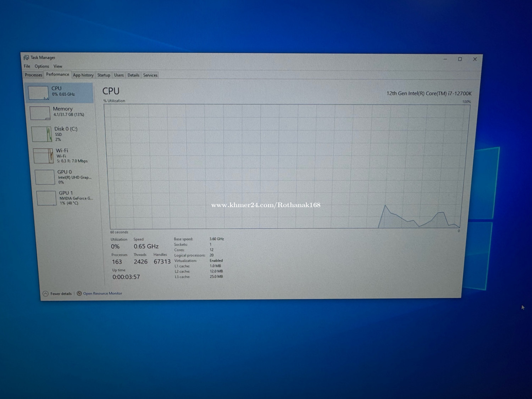
Task: Click the L2 cache 12.0 MB value
Action: tap(216, 271)
